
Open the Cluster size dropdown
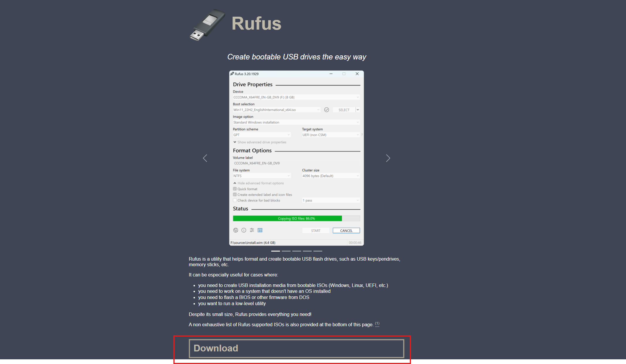coord(331,176)
